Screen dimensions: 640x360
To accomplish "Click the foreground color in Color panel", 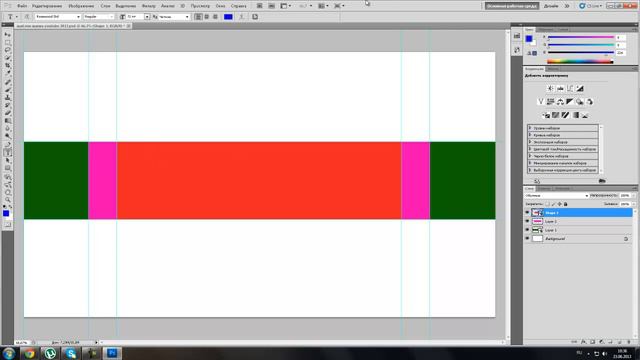I will (529, 39).
